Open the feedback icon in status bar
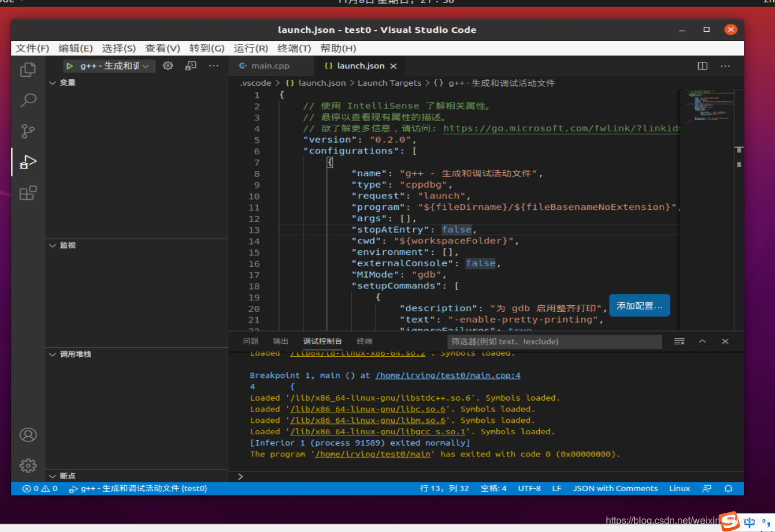This screenshot has height=532, width=775. pos(707,488)
